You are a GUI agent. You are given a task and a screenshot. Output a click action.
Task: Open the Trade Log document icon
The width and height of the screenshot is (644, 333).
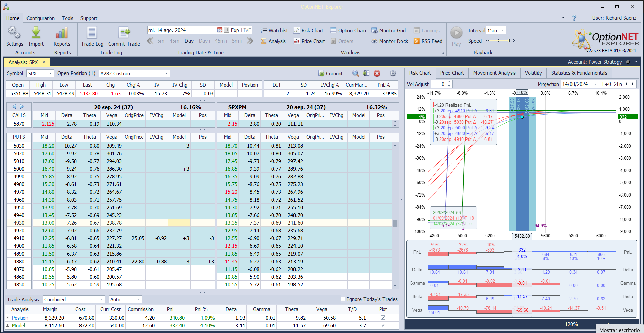92,33
